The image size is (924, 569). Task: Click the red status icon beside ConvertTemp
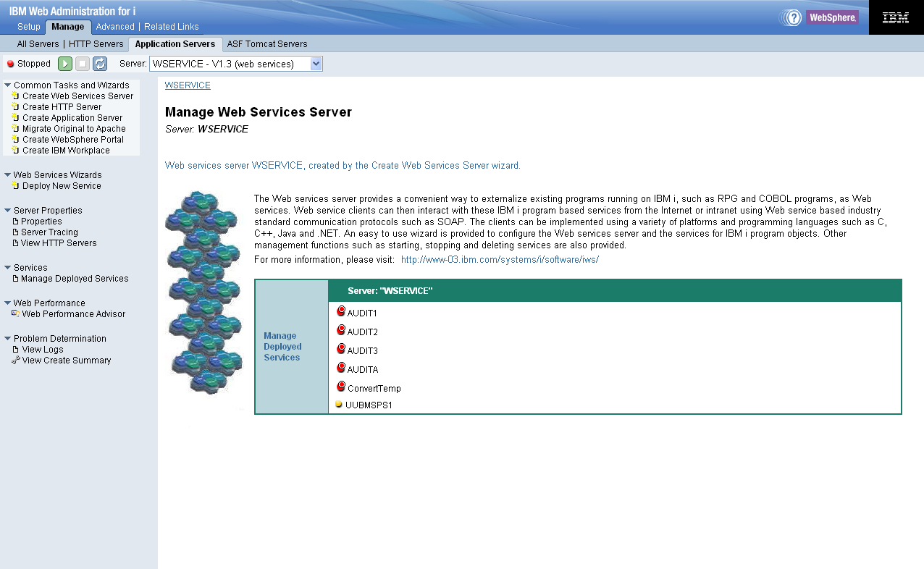[341, 387]
